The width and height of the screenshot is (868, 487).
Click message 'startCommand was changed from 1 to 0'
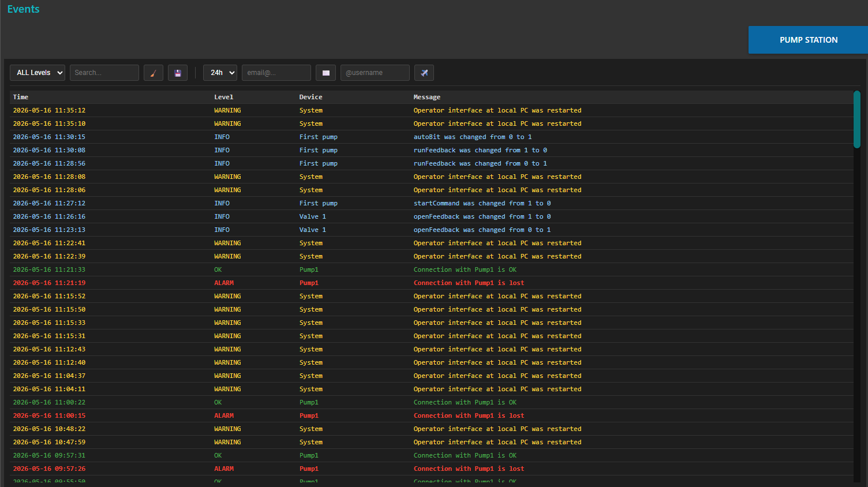(x=482, y=203)
